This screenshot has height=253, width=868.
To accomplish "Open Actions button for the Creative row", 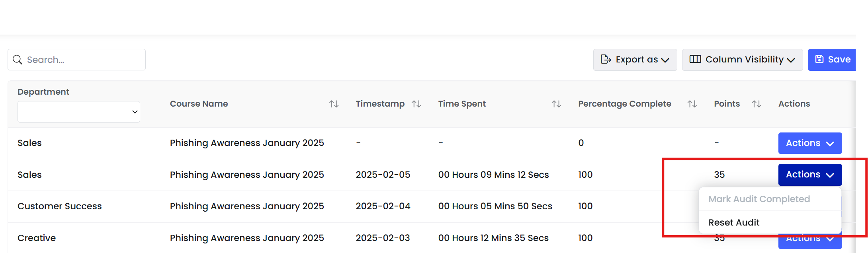I will 810,241.
